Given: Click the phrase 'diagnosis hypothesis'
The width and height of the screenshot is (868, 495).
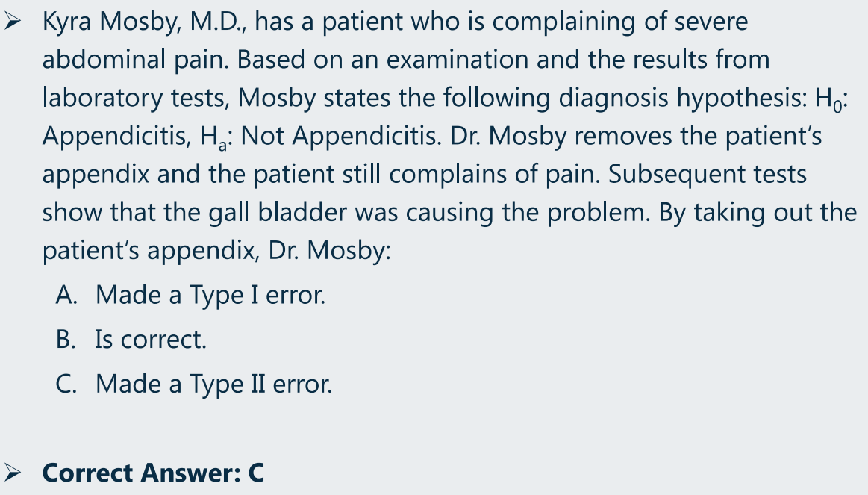Looking at the screenshot, I should click(683, 99).
